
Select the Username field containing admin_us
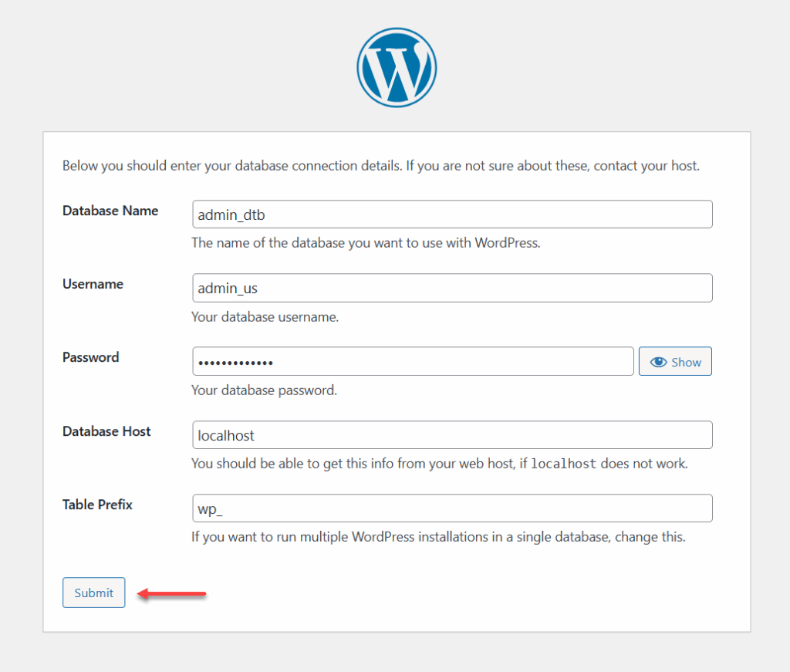[x=451, y=287]
